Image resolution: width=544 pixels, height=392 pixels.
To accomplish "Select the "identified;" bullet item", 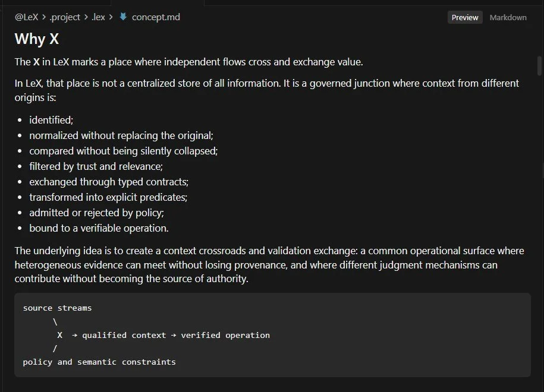I will click(51, 120).
